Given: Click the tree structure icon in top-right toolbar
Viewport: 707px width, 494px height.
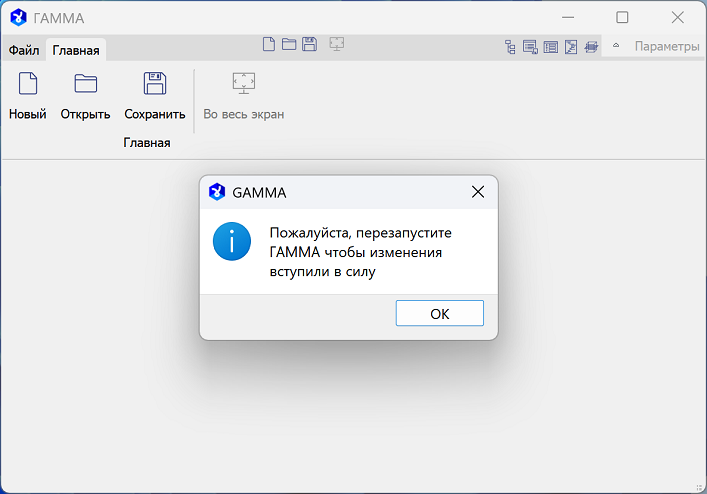Looking at the screenshot, I should pyautogui.click(x=510, y=46).
